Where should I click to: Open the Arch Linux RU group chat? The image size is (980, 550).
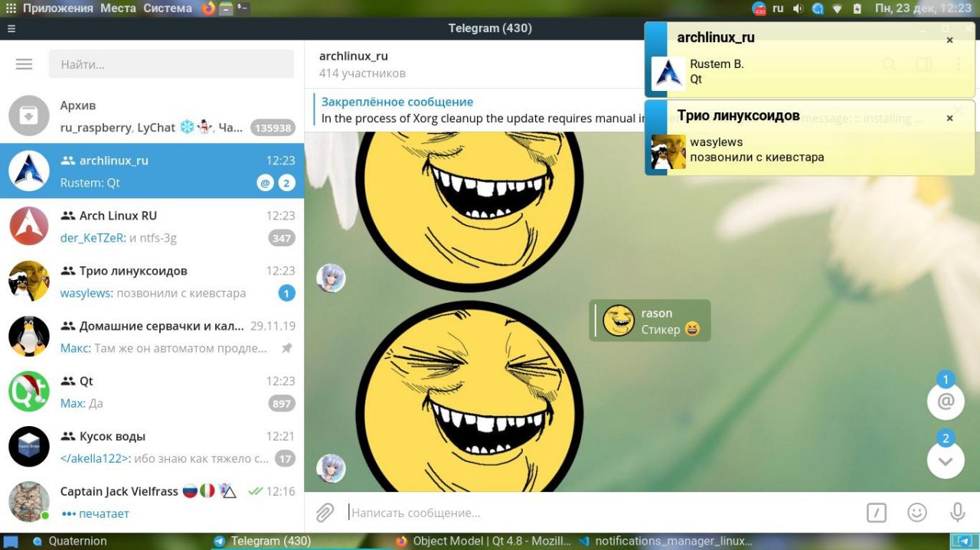point(152,226)
